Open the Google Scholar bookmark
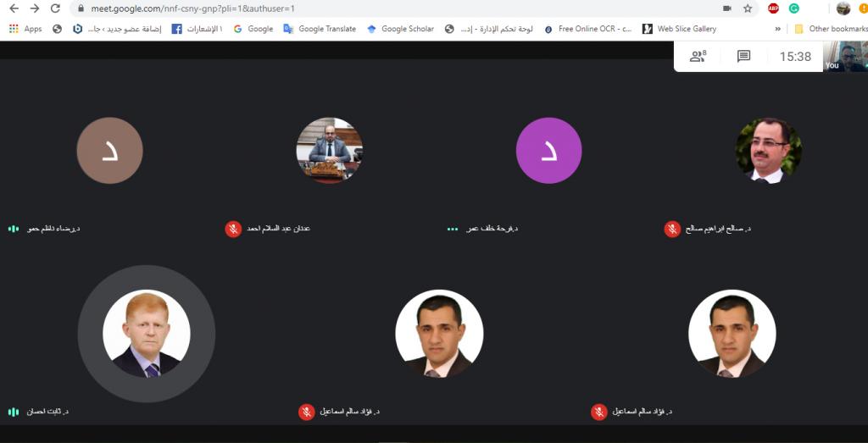Image resolution: width=868 pixels, height=443 pixels. point(400,29)
